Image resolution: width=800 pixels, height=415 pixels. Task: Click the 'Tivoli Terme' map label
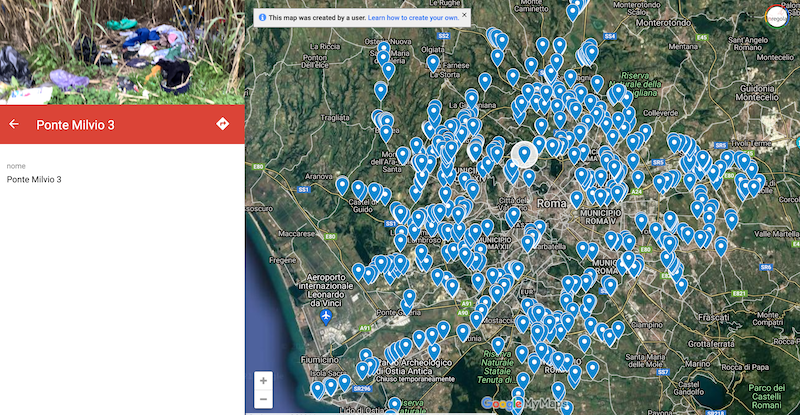click(x=751, y=143)
